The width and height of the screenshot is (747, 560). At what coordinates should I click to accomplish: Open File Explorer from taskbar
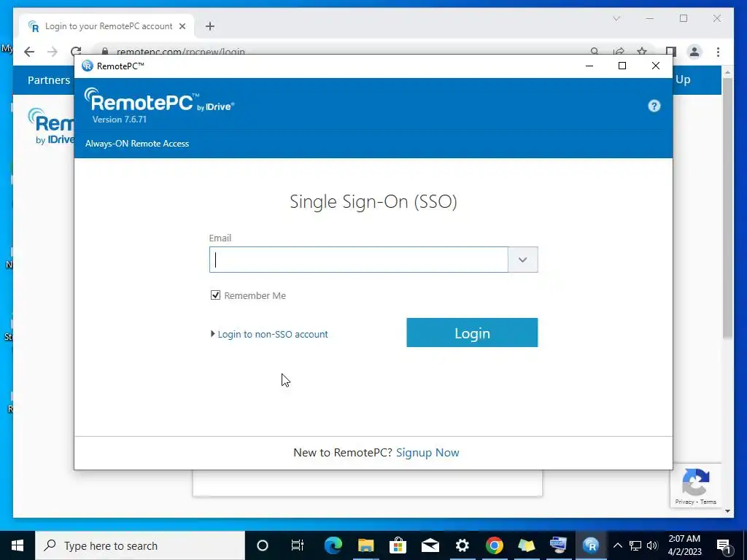coord(366,545)
